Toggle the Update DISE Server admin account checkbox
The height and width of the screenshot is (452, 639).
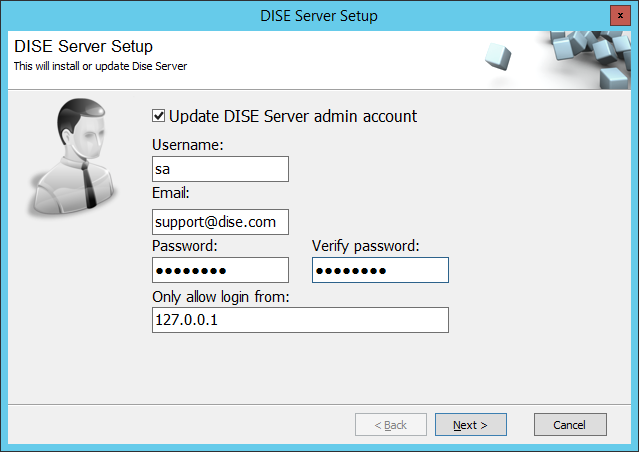point(159,116)
